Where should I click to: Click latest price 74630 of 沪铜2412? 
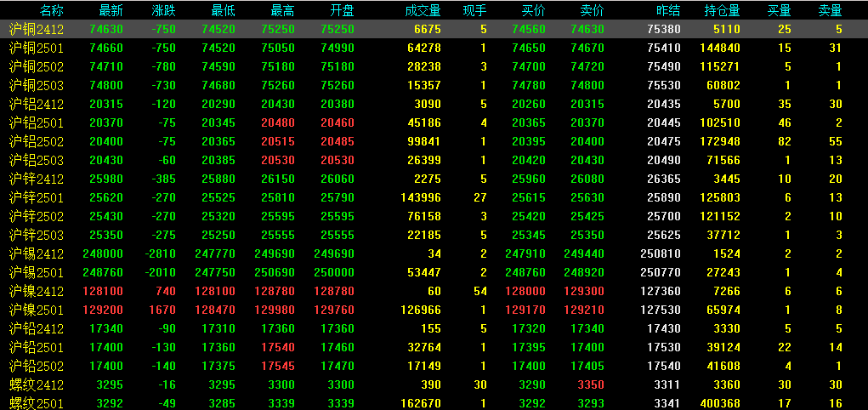pyautogui.click(x=106, y=30)
